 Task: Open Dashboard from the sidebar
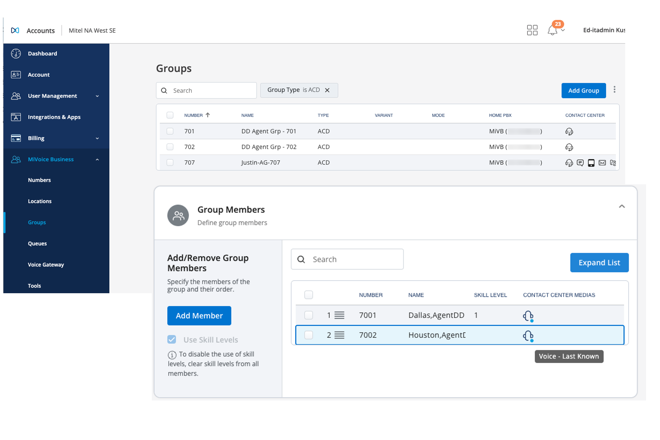pyautogui.click(x=42, y=54)
